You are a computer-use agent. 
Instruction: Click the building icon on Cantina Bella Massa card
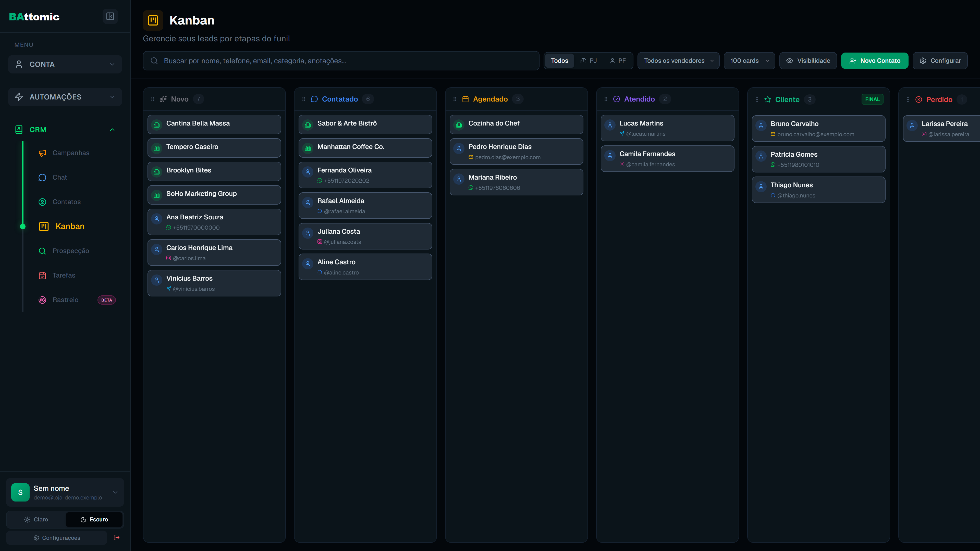point(157,125)
